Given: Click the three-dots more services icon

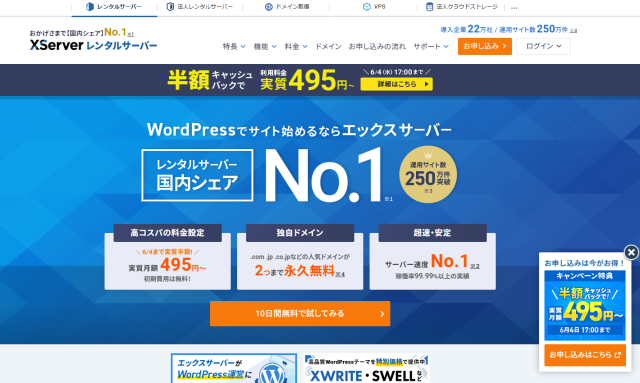Looking at the screenshot, I should pos(514,7).
